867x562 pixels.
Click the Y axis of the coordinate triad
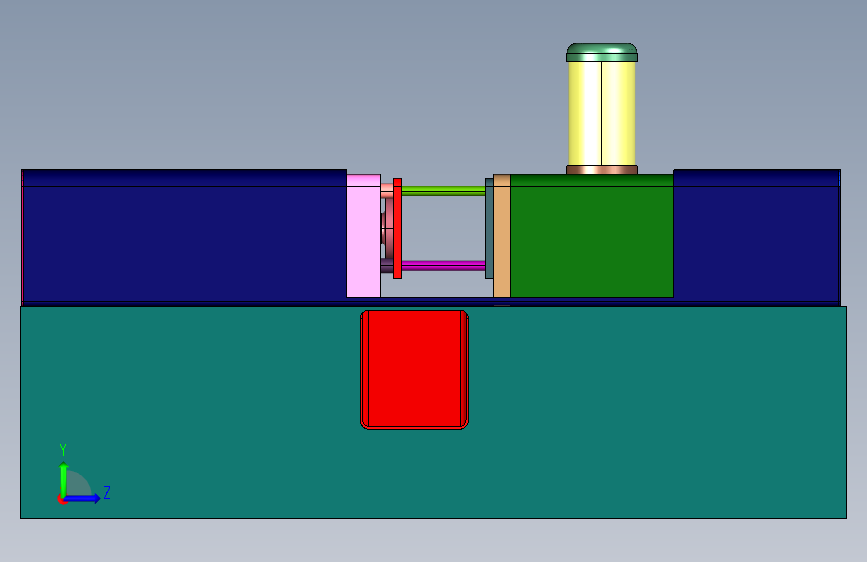click(x=64, y=478)
